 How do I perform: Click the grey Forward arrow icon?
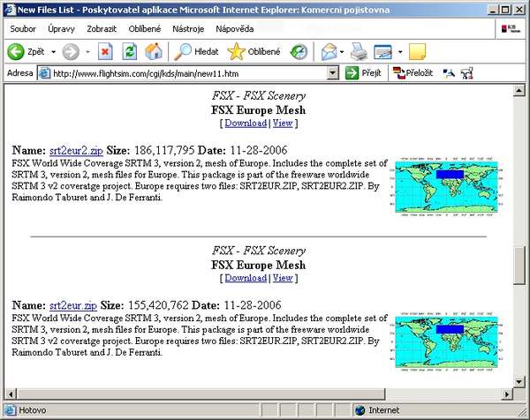(71, 52)
